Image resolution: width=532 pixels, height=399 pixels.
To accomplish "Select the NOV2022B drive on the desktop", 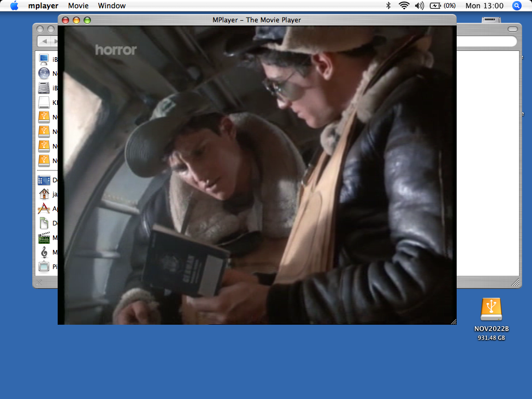I will (x=491, y=310).
